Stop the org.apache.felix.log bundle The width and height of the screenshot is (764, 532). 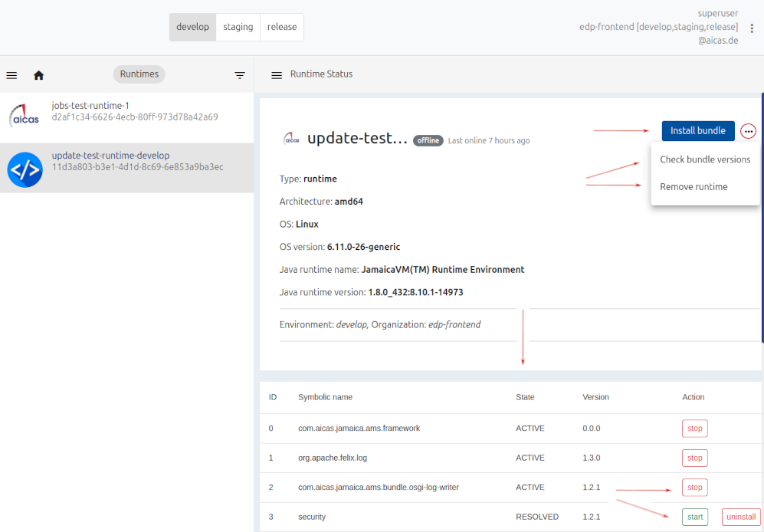(x=694, y=458)
